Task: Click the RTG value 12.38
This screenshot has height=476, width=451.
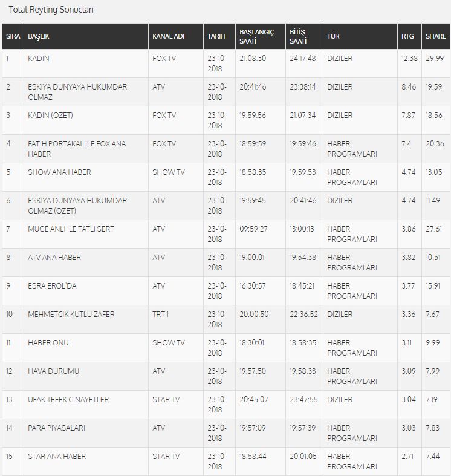Action: click(x=409, y=58)
